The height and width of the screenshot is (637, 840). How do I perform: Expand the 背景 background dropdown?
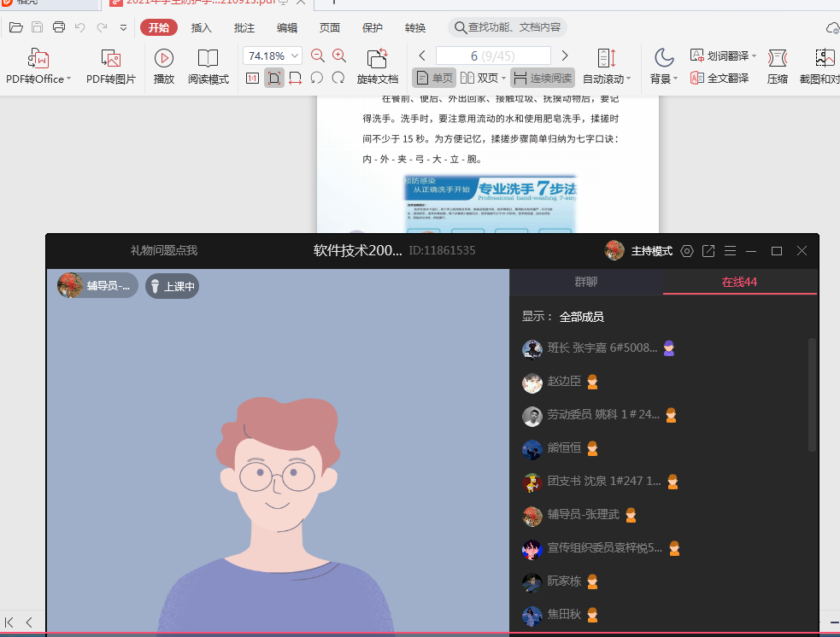[x=664, y=79]
